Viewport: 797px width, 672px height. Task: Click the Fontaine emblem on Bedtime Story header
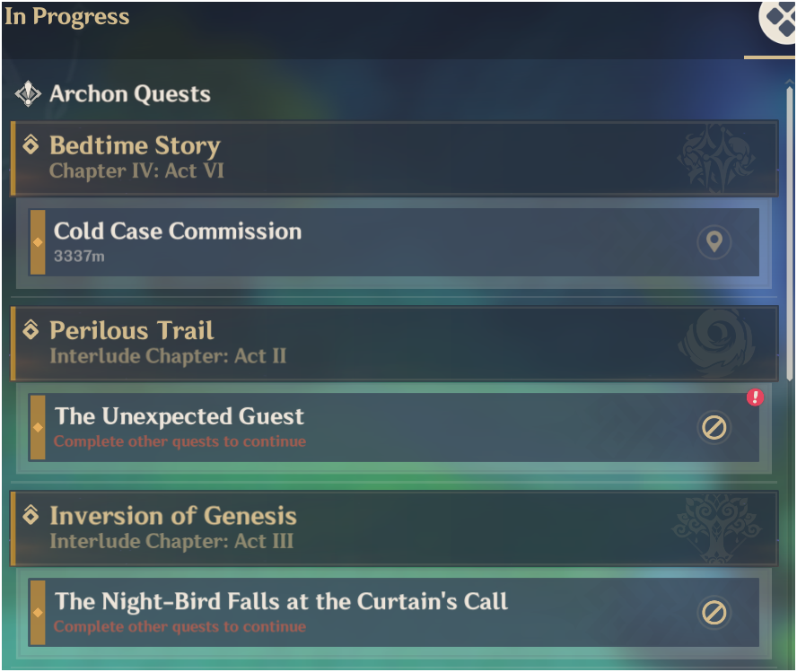[717, 158]
